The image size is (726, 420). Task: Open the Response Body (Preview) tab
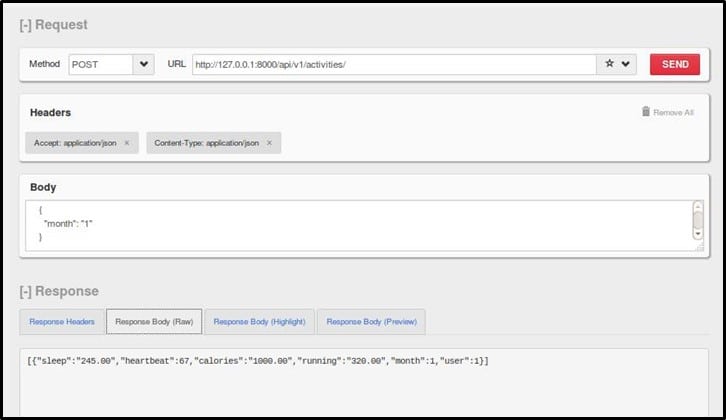(x=371, y=322)
